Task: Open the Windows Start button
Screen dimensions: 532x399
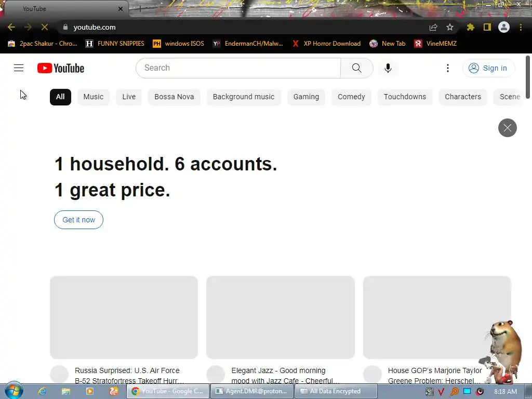Action: pyautogui.click(x=14, y=391)
